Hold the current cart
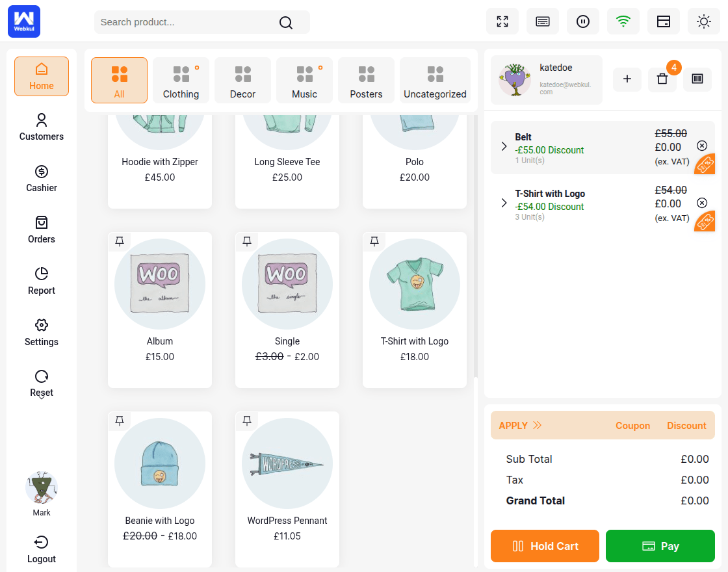The height and width of the screenshot is (572, 728). point(545,546)
